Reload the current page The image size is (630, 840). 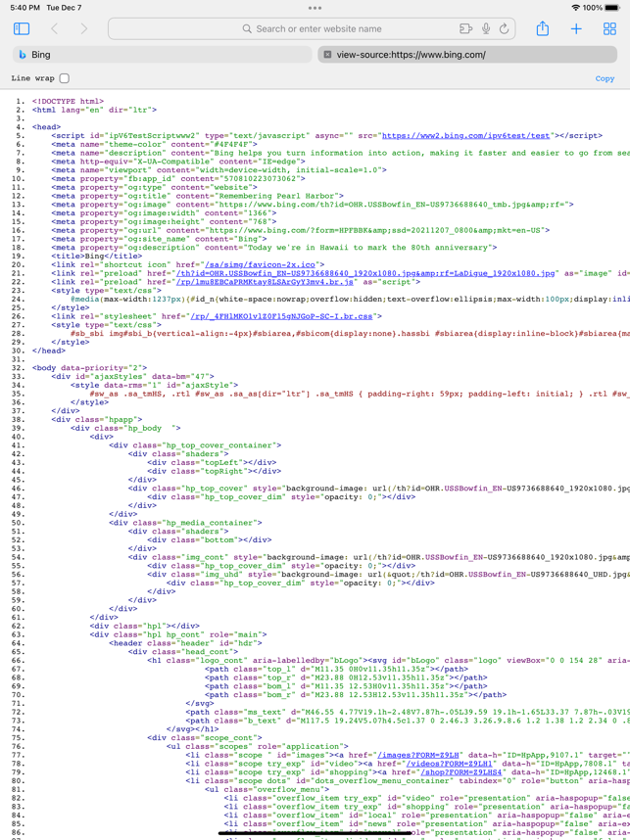pos(504,29)
